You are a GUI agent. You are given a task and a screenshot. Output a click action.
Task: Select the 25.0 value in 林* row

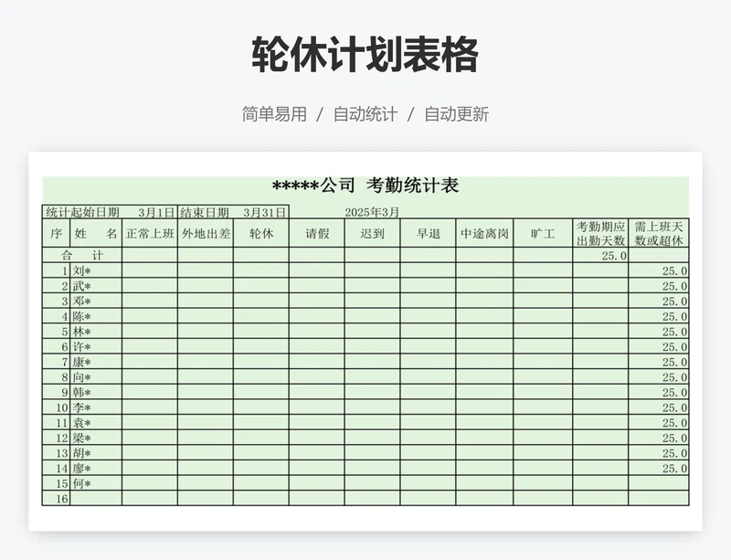pyautogui.click(x=659, y=332)
